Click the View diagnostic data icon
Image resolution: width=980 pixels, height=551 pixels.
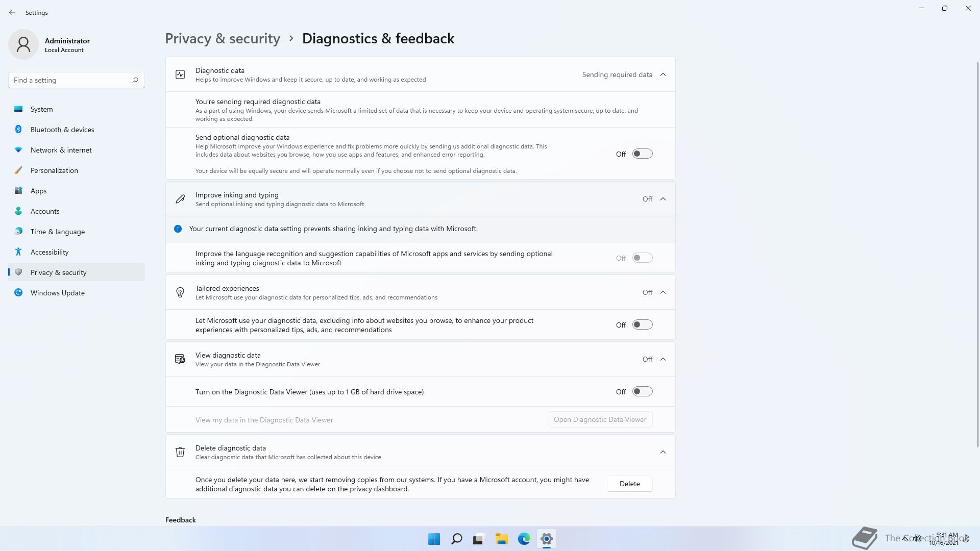[180, 359]
